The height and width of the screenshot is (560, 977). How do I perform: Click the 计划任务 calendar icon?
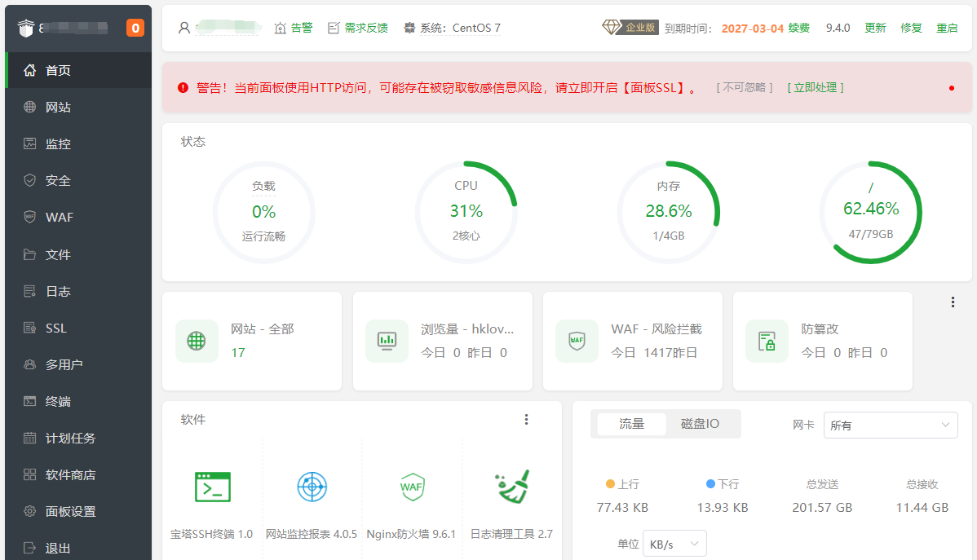click(x=29, y=438)
